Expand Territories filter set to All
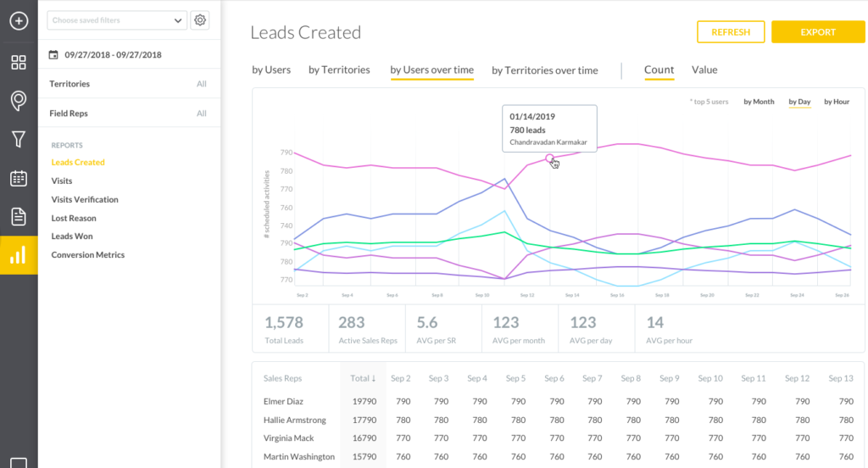868x468 pixels. 129,84
